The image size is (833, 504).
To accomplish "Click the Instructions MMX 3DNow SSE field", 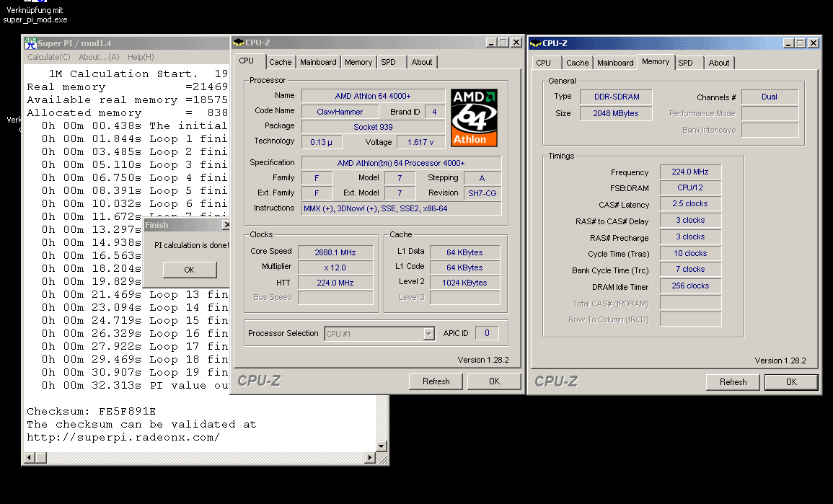I will (x=401, y=208).
